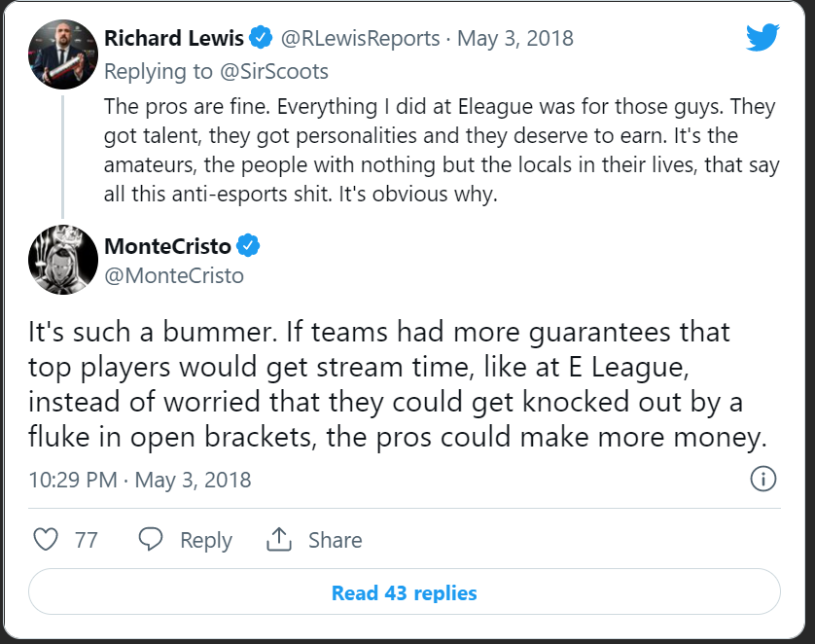815x644 pixels.
Task: Click the speech bubble reply icon
Action: 151,540
